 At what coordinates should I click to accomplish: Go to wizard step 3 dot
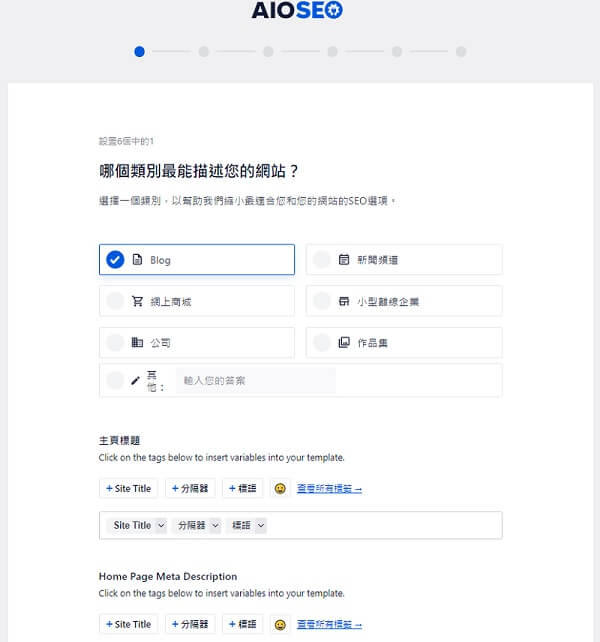(268, 52)
